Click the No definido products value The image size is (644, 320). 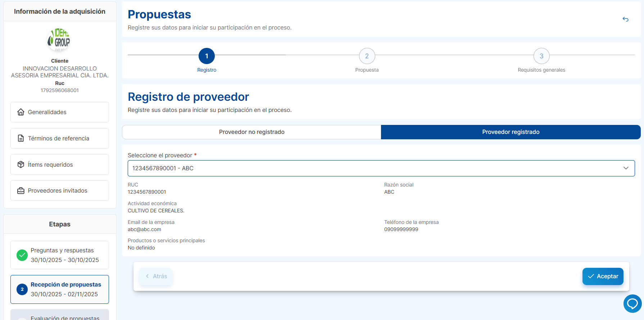141,248
